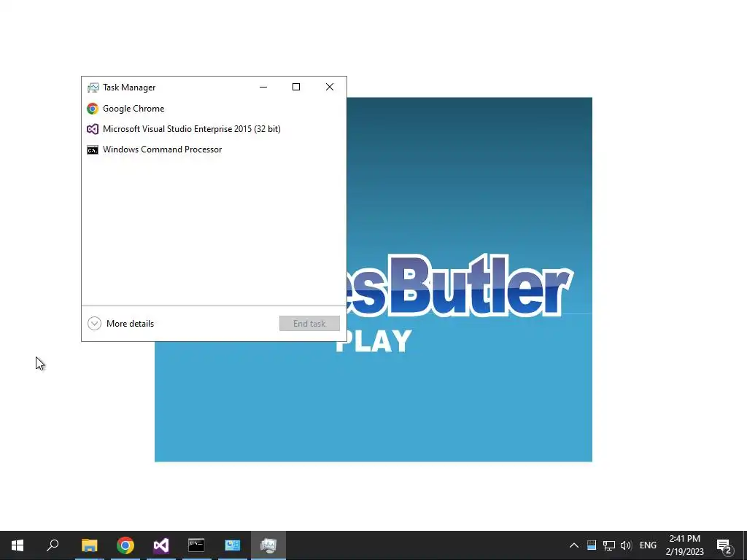Viewport: 747px width, 560px height.
Task: Click Visual Studio icon in Task Manager list
Action: [x=93, y=129]
